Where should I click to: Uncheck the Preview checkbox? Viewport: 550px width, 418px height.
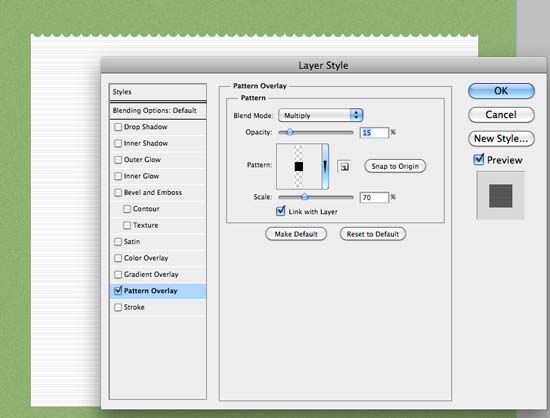pyautogui.click(x=478, y=160)
